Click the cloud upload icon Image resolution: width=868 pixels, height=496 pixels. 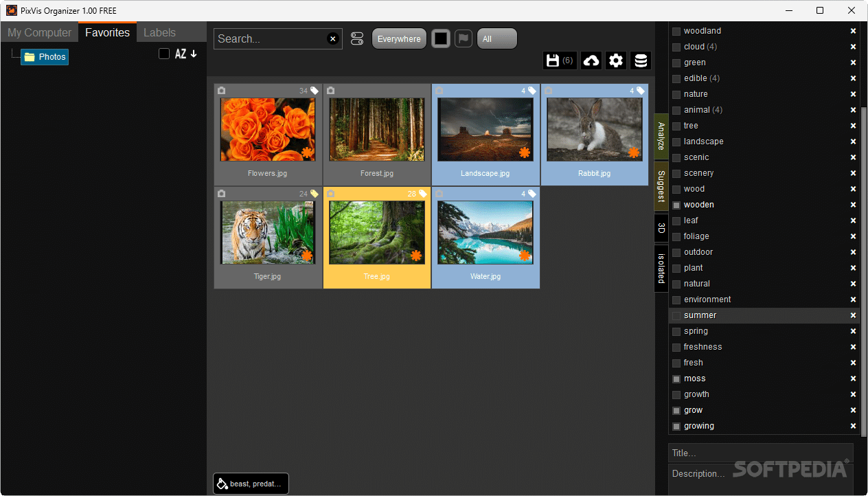[x=591, y=60]
